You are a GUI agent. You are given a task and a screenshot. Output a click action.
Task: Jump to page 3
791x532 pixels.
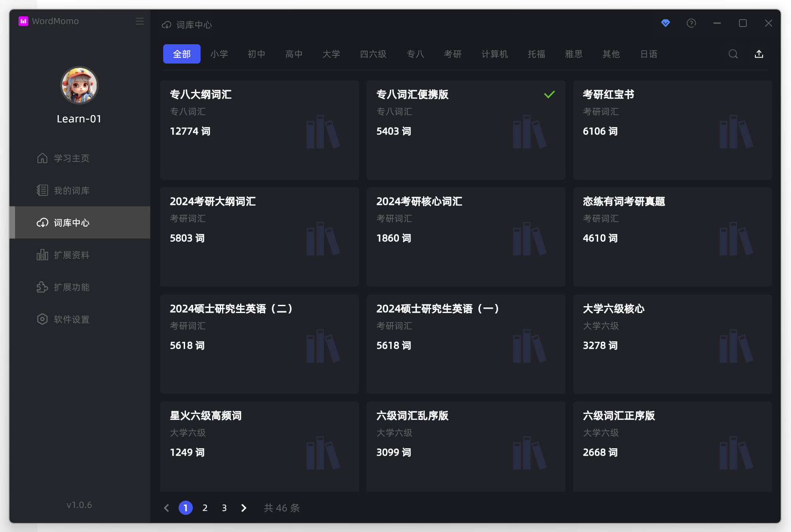224,508
